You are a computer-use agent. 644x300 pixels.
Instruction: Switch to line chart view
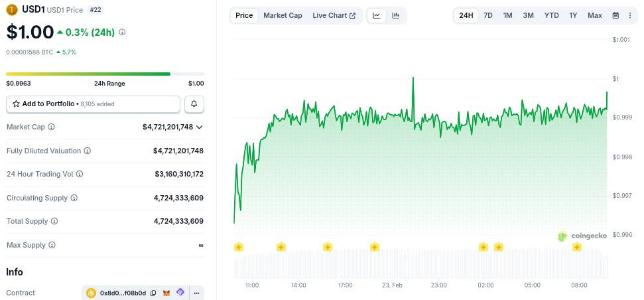(377, 15)
